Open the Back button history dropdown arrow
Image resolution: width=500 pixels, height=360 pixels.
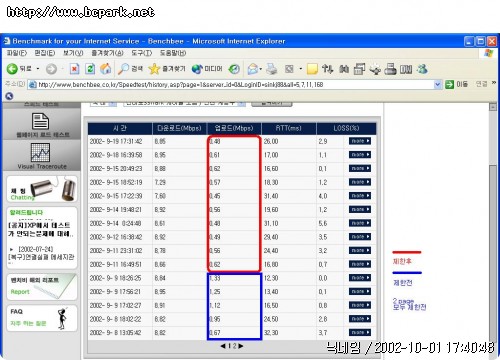pos(38,69)
